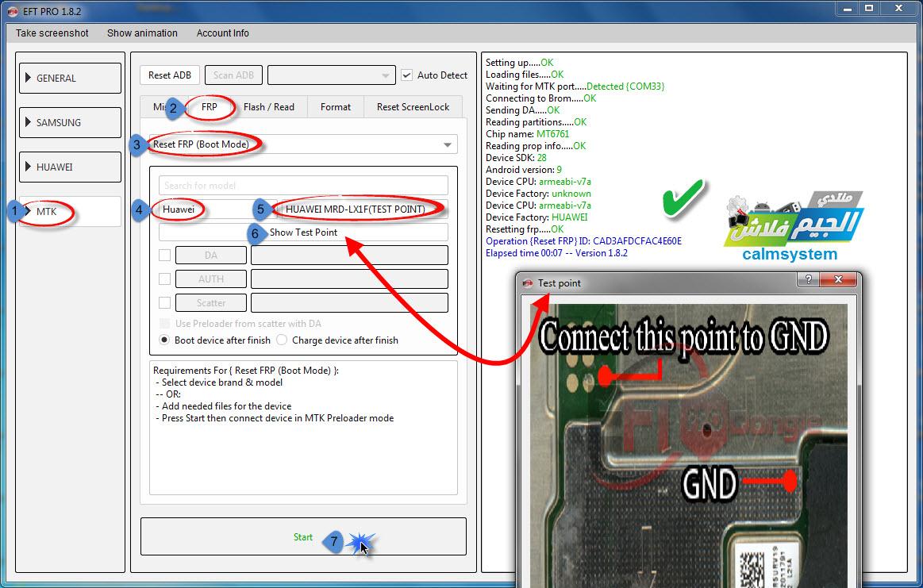Click the 'Resetting frp.....OK' log line
This screenshot has width=923, height=588.
pos(525,229)
